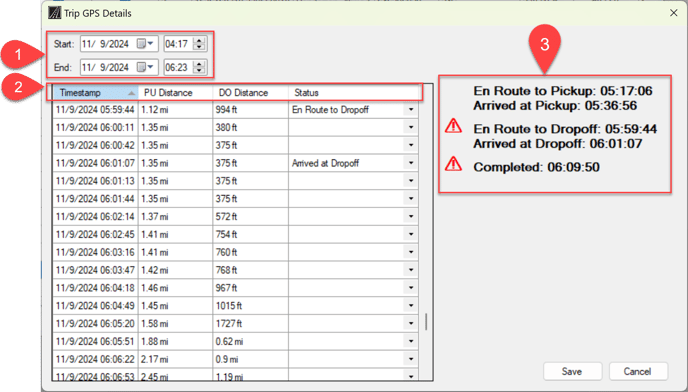
Task: Click the PU Distance column header
Action: (176, 93)
